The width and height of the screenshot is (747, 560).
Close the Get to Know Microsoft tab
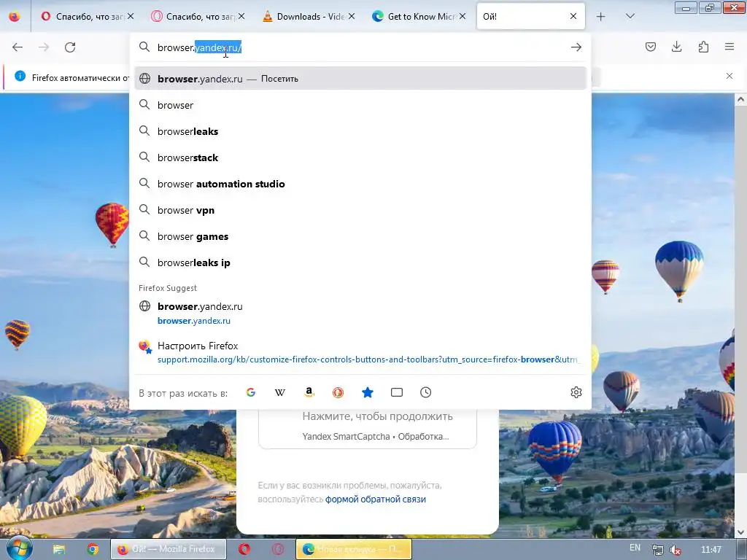tap(462, 17)
